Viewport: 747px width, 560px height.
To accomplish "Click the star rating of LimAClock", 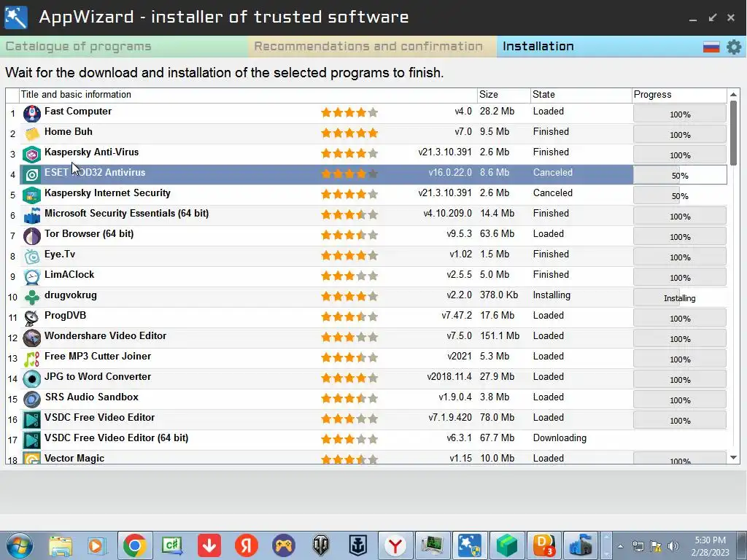I will [349, 276].
